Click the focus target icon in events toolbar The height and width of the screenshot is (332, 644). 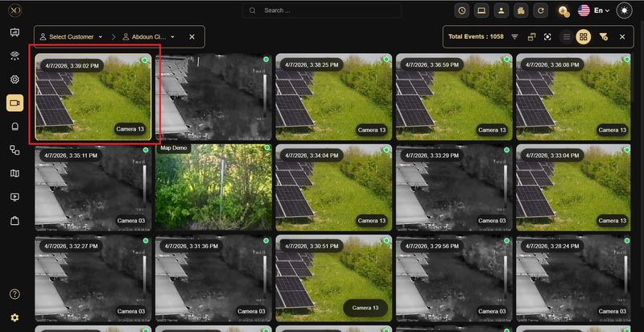[x=547, y=36]
